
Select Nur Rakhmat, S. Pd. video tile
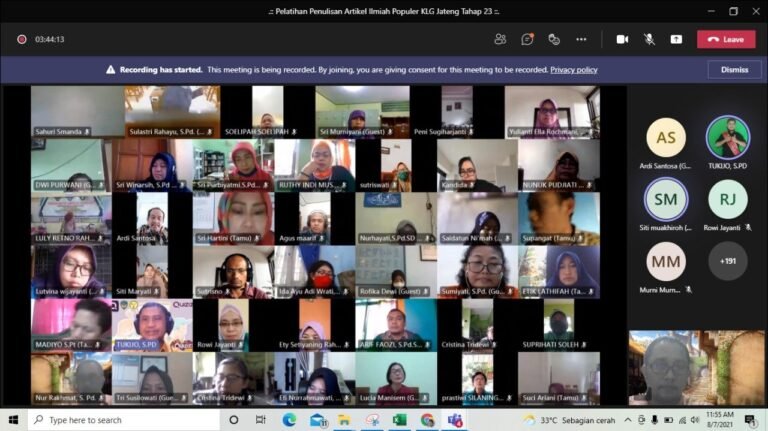[71, 379]
